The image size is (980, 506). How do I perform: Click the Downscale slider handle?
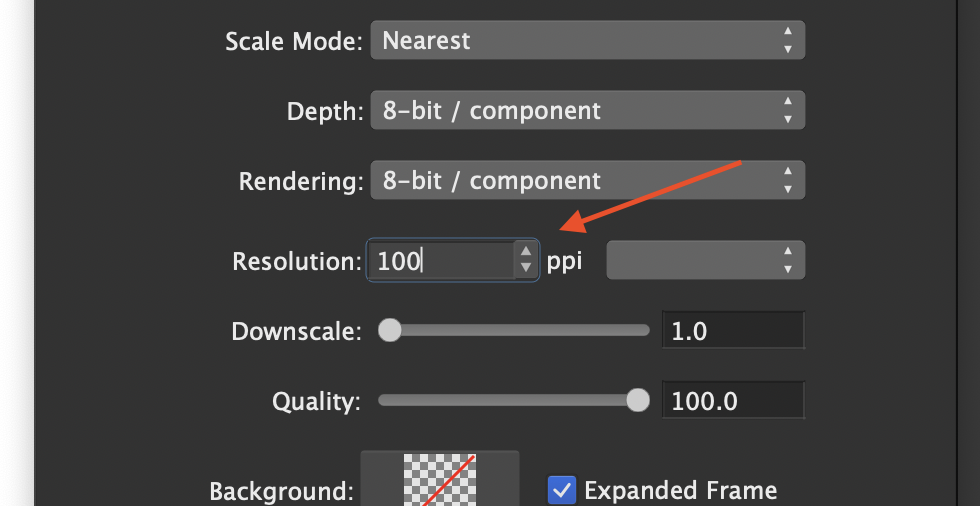[390, 330]
